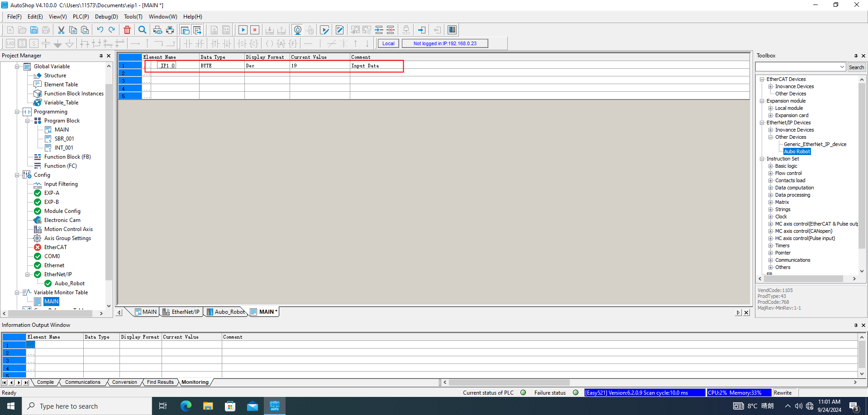This screenshot has height=415, width=868.
Task: Switch to the Communications output tab
Action: point(83,382)
